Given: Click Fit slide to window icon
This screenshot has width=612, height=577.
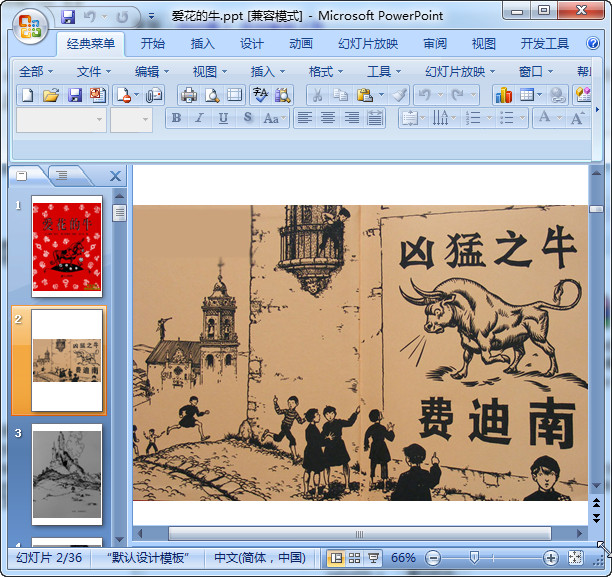Looking at the screenshot, I should pyautogui.click(x=575, y=558).
